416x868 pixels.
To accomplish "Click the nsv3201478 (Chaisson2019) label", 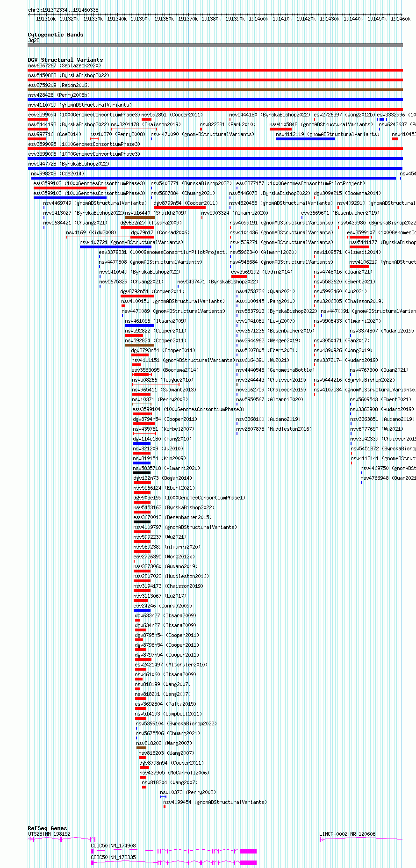I will point(146,125).
